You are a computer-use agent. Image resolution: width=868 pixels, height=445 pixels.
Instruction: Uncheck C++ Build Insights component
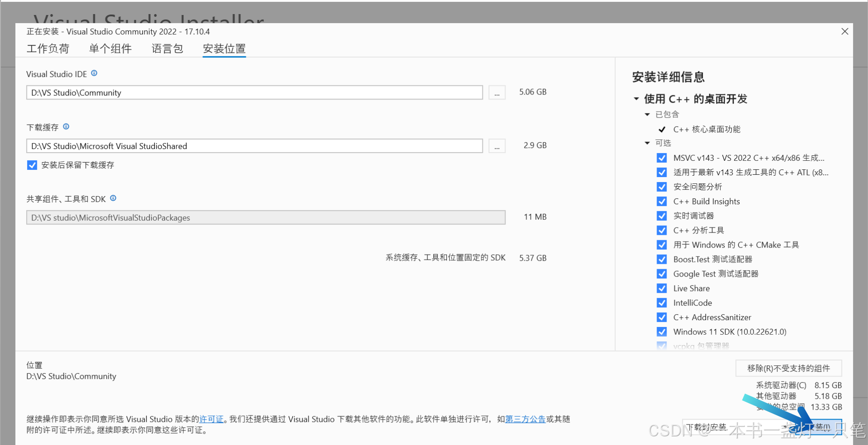point(662,202)
